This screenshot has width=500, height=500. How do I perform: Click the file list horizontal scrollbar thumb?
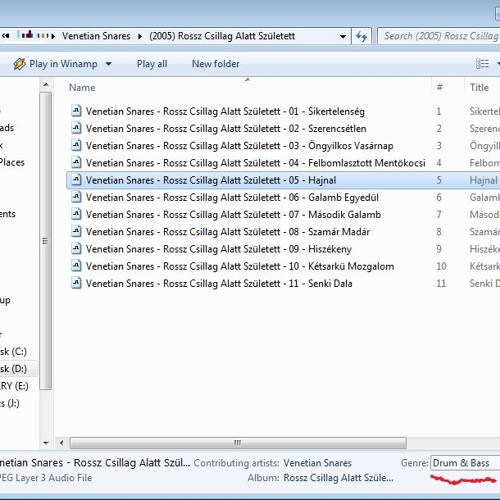pyautogui.click(x=238, y=443)
